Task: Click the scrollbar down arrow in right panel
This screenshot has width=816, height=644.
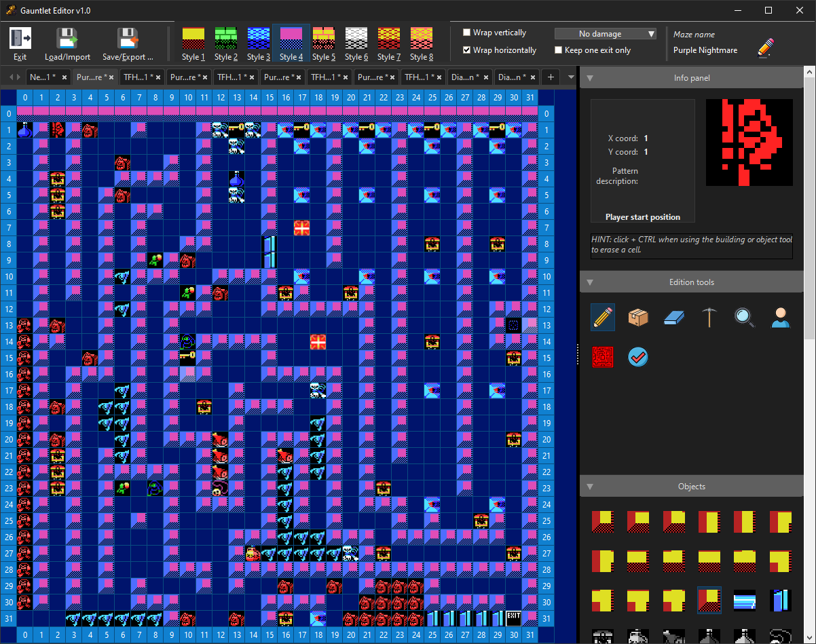Action: (x=810, y=638)
